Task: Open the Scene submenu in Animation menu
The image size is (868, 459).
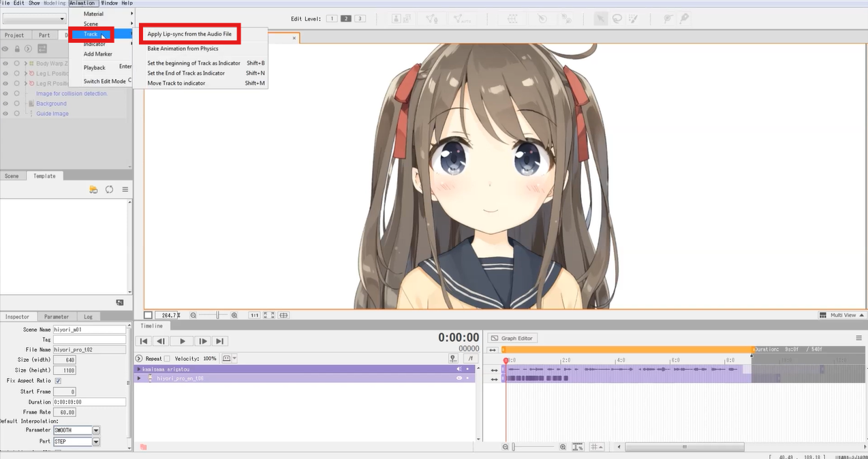Action: point(91,24)
